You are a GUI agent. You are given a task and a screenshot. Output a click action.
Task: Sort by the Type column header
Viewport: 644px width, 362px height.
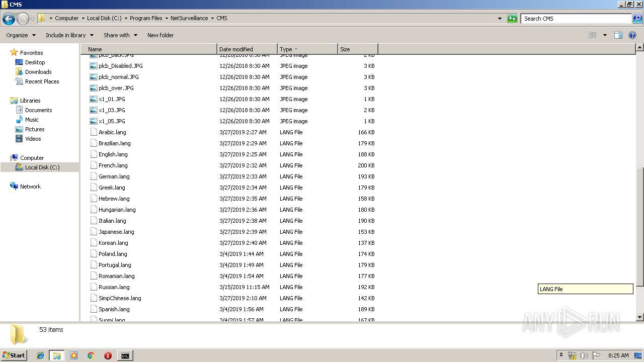click(x=307, y=49)
